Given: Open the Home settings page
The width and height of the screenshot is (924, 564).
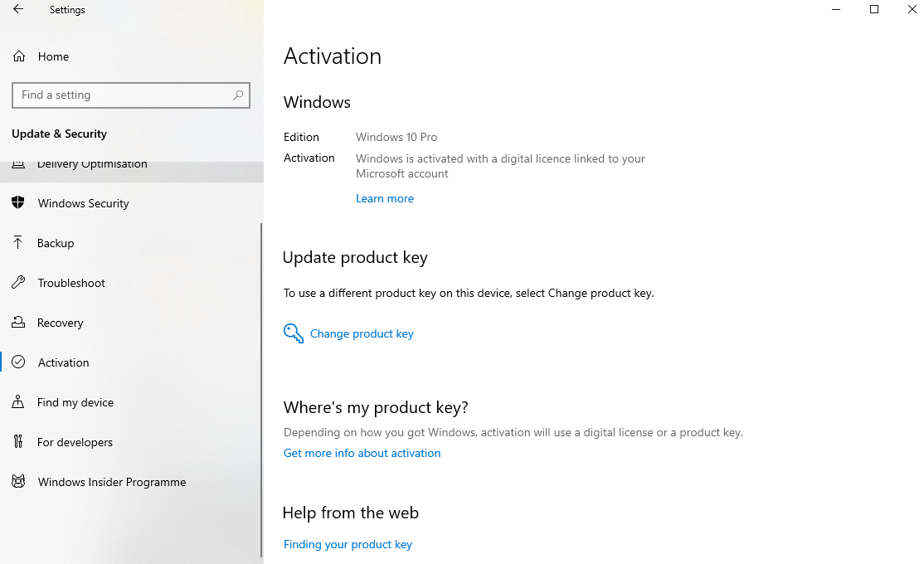Looking at the screenshot, I should [x=131, y=56].
